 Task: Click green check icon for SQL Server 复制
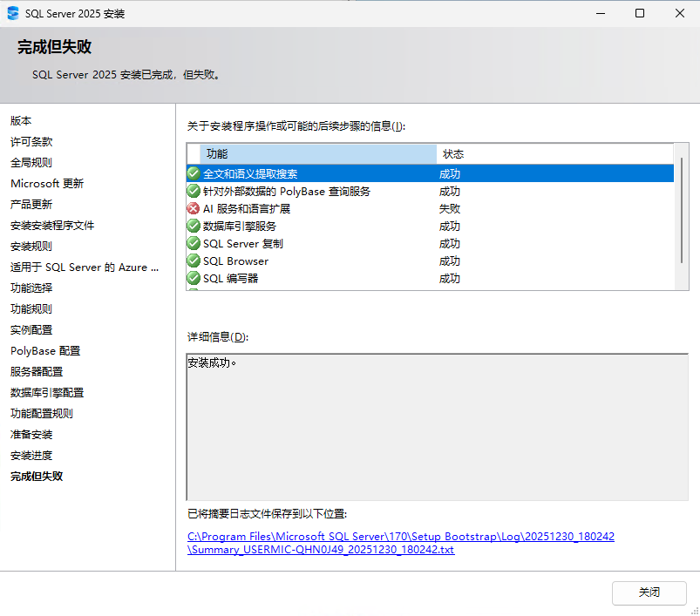(x=194, y=243)
